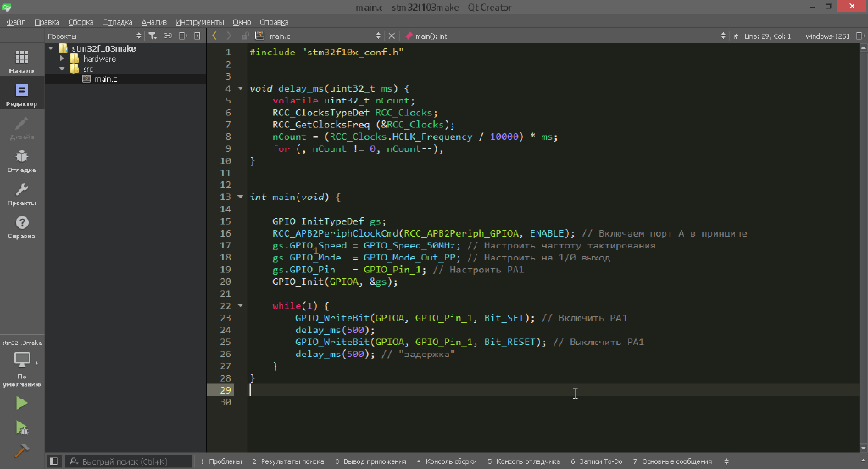
Task: Open the Справка help mode
Action: [x=22, y=226]
